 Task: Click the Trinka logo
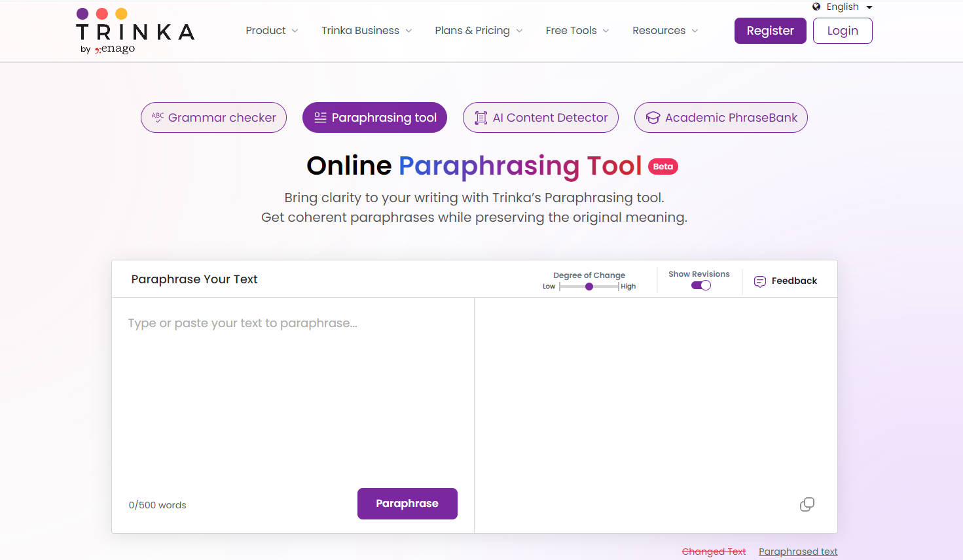point(134,30)
